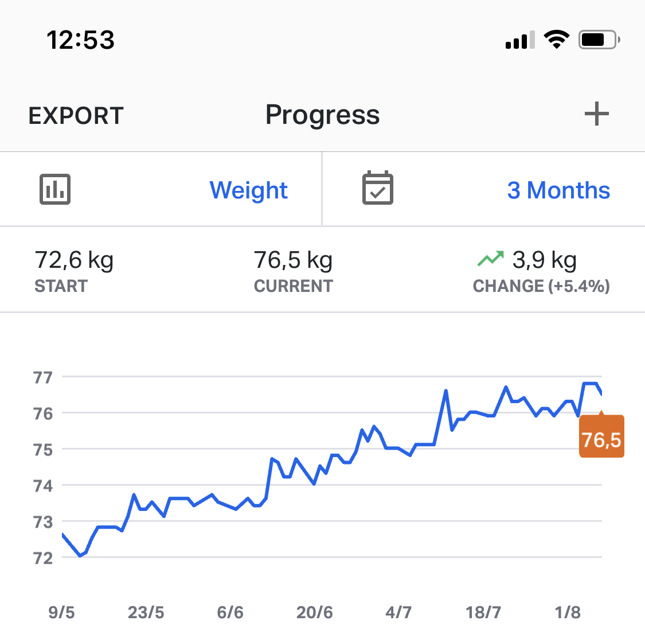Tap the 76,5 kg CURRENT value

point(293,260)
